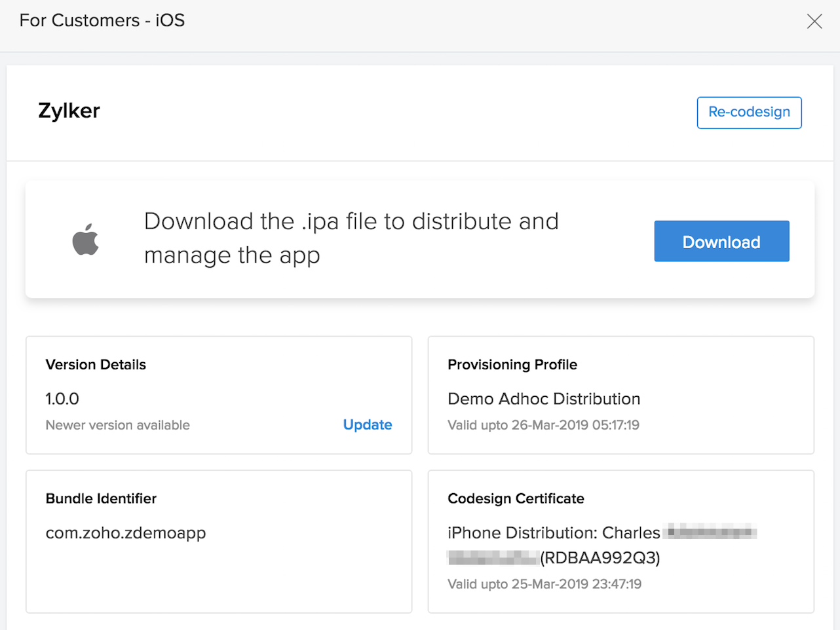Click the Apple logo icon

tap(86, 239)
